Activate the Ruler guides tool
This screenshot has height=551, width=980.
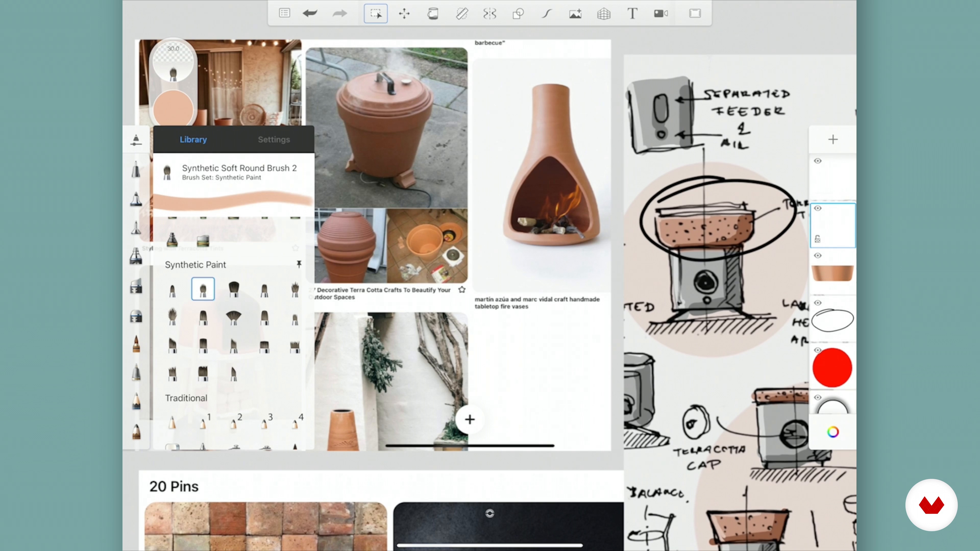[461, 14]
